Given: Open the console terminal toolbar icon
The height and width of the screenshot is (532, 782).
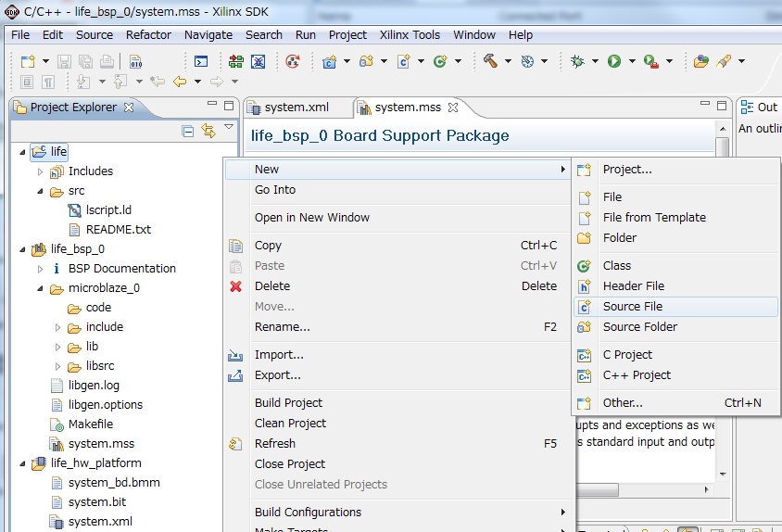Looking at the screenshot, I should click(x=200, y=61).
